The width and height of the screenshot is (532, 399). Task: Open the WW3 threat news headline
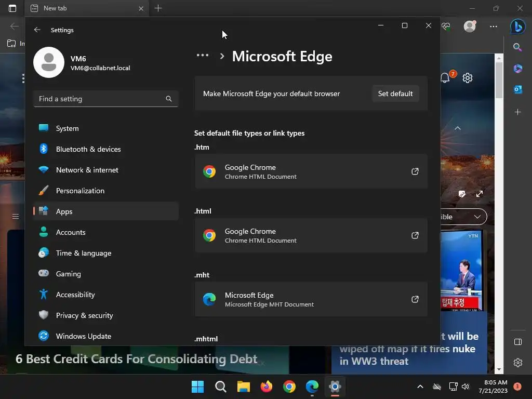(x=409, y=349)
